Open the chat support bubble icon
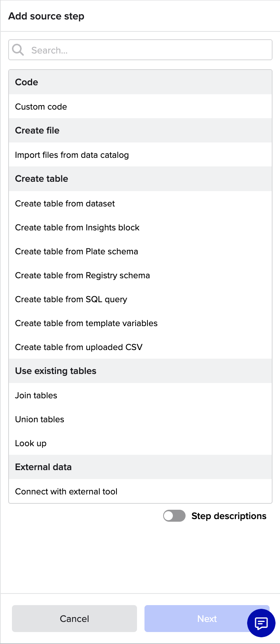The image size is (280, 644). (x=261, y=623)
